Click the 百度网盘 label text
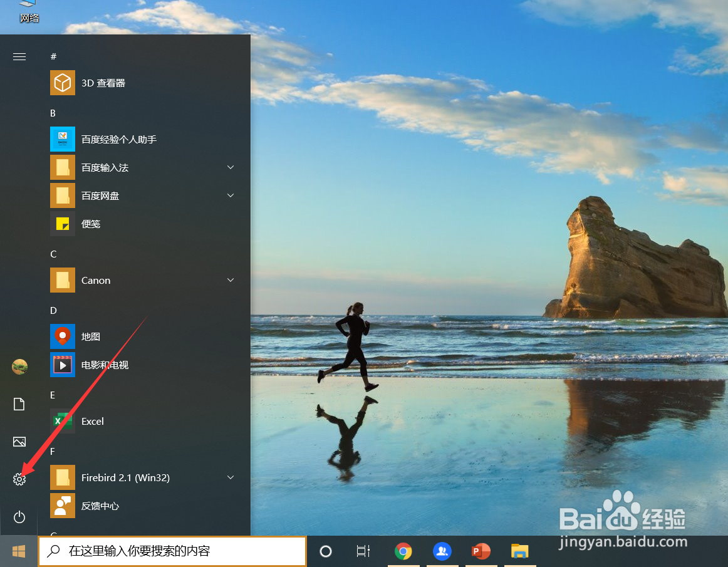This screenshot has height=567, width=728. click(x=100, y=196)
